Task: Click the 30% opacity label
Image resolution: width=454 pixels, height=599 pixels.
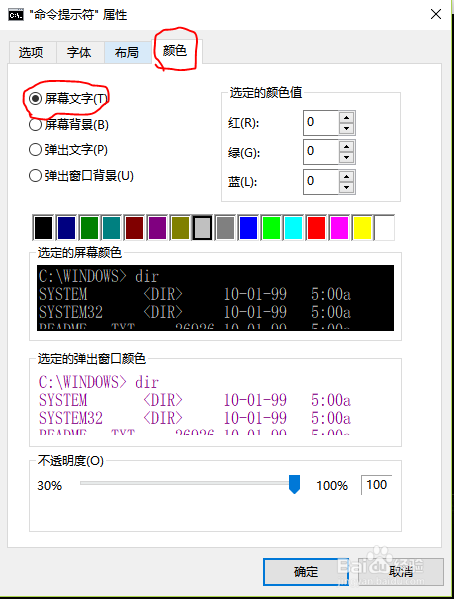Action: pyautogui.click(x=50, y=486)
